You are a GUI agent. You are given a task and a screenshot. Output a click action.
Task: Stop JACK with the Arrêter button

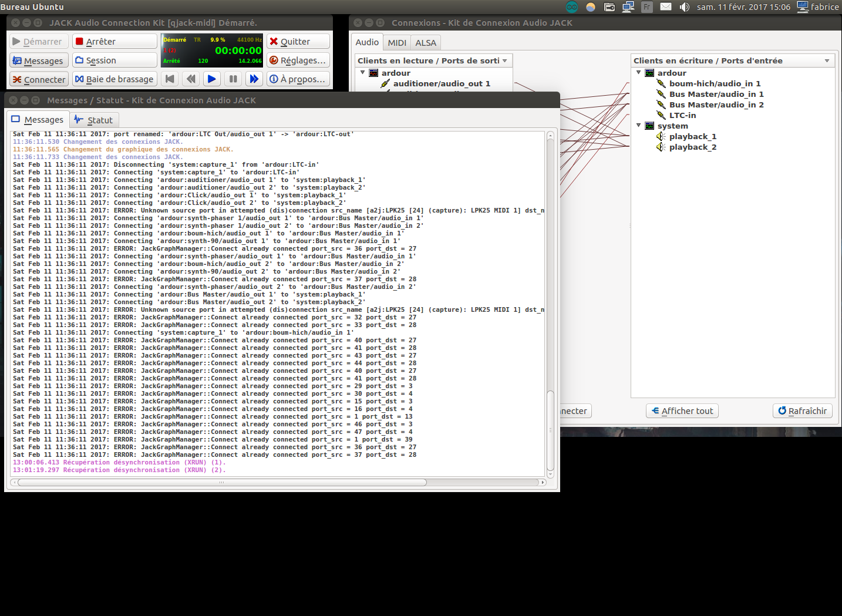(x=114, y=42)
